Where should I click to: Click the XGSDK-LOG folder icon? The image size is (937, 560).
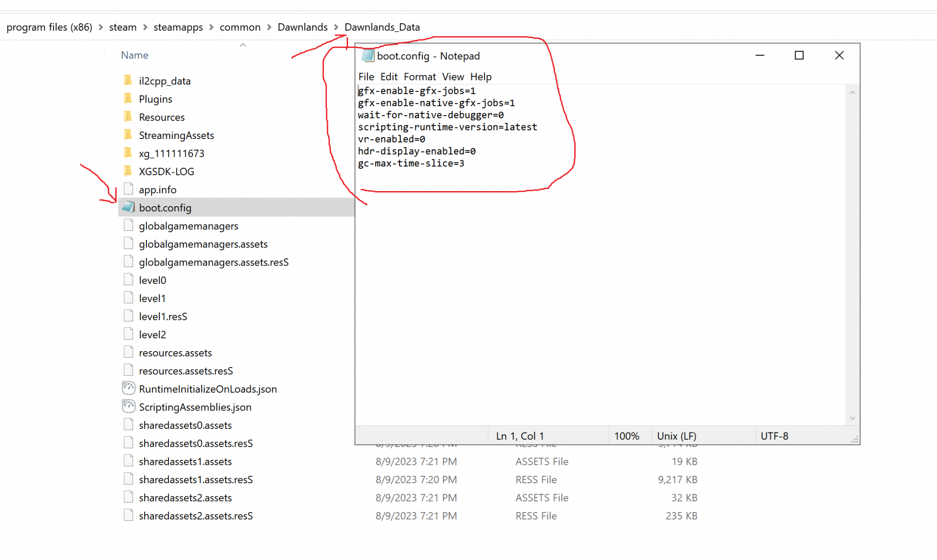(128, 171)
